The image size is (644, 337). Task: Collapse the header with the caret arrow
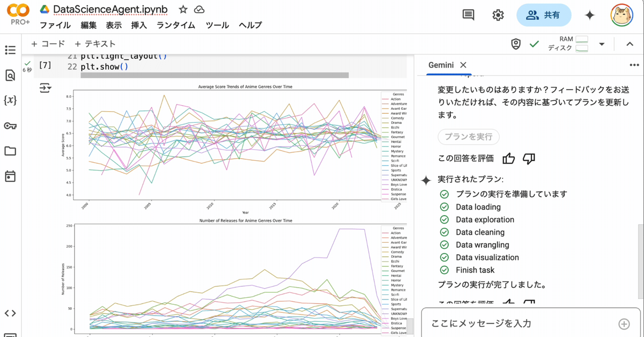pos(630,44)
